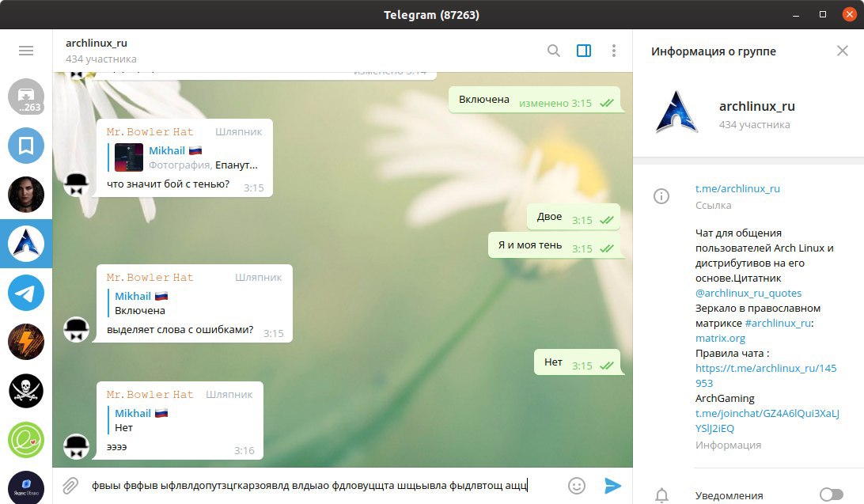This screenshot has width=864, height=504.
Task: Toggle the Уведомления notifications switch
Action: (x=831, y=495)
